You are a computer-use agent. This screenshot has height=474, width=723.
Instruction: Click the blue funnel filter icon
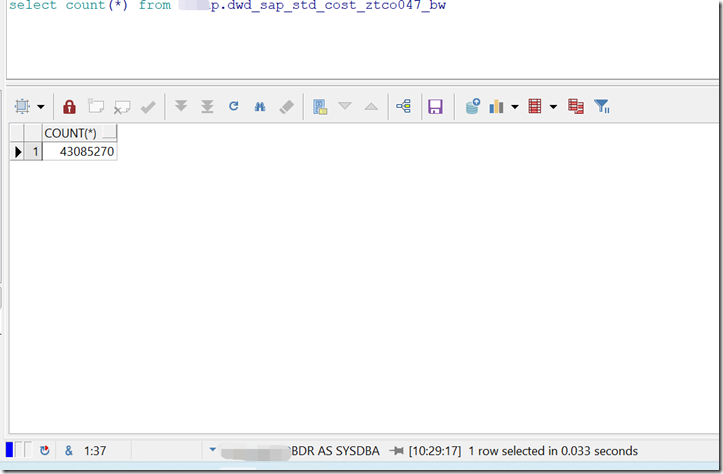[x=602, y=107]
